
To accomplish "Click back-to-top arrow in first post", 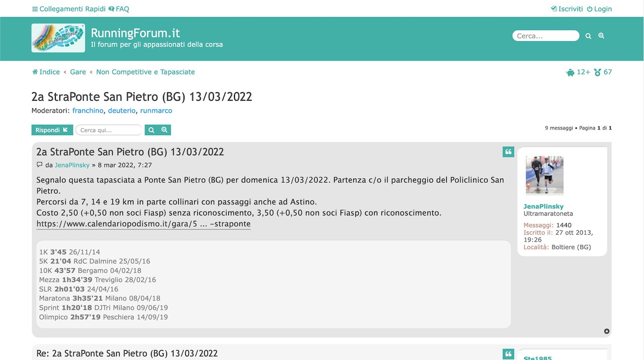I will click(607, 331).
